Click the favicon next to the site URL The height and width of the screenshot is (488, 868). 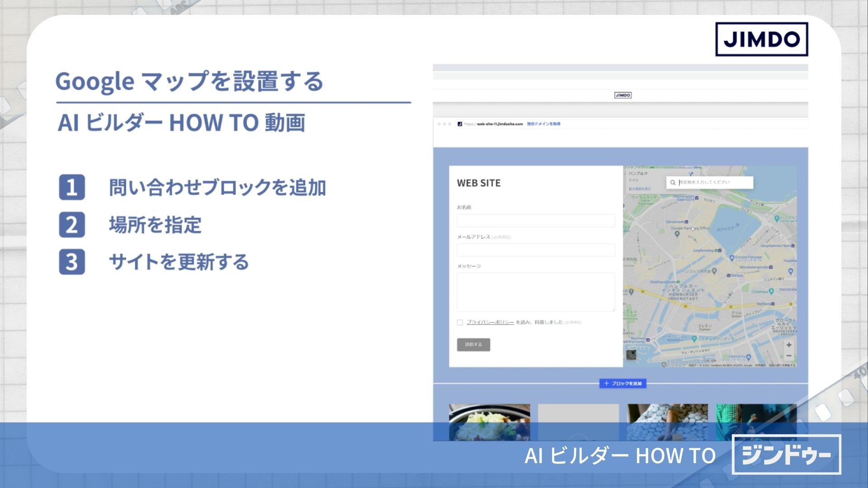point(460,124)
